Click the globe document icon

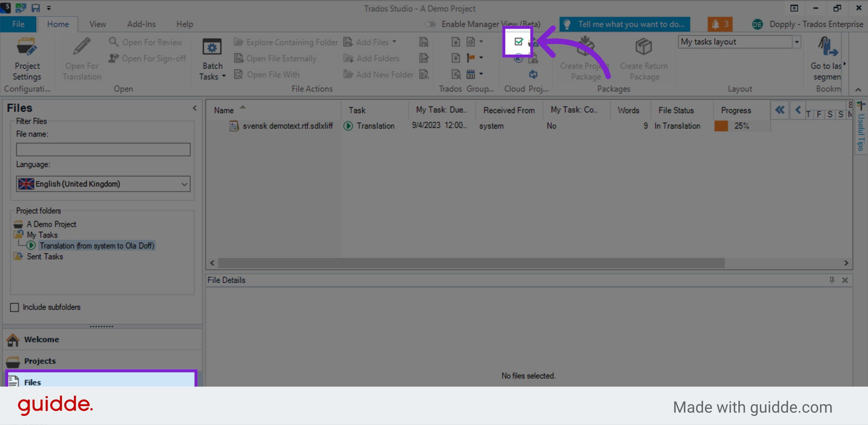point(470,42)
